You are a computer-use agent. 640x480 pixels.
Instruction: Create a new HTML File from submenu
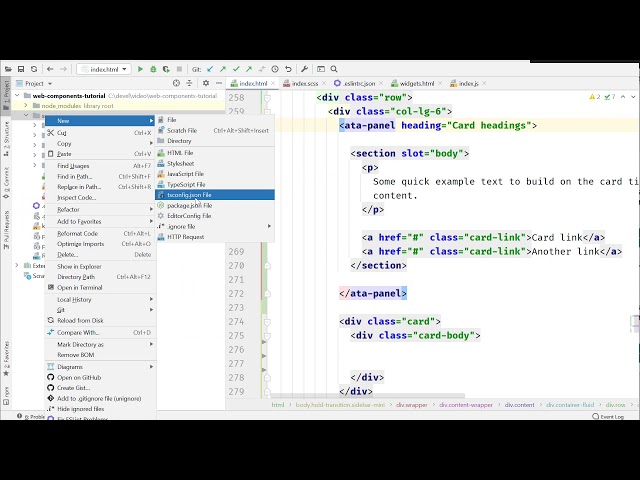215,153
